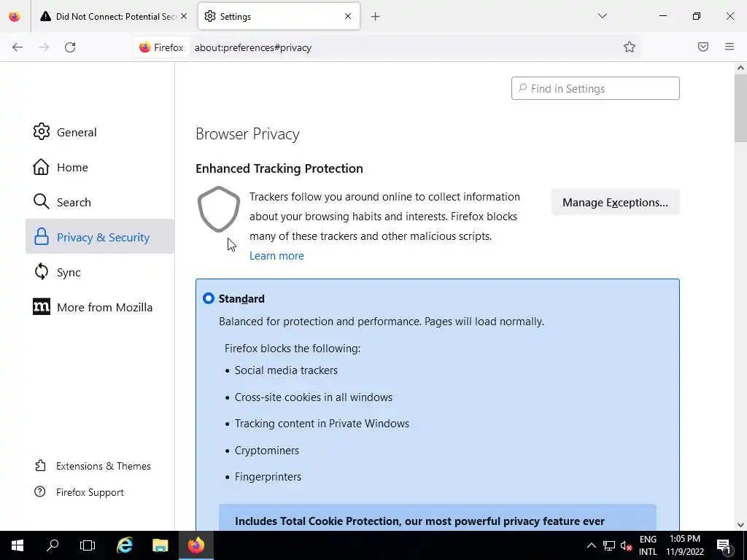Click the Search magnifier icon in the sidebar
This screenshot has height=560, width=747.
coord(42,201)
